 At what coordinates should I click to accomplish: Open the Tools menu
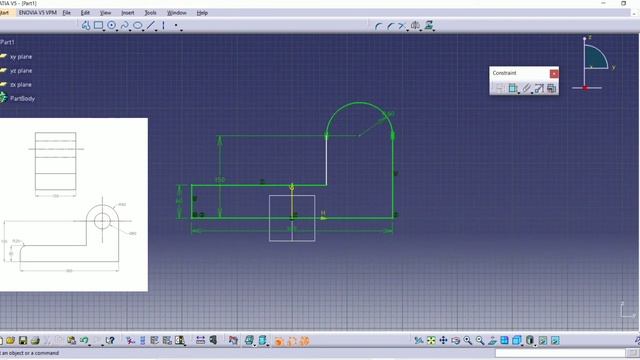(x=150, y=13)
